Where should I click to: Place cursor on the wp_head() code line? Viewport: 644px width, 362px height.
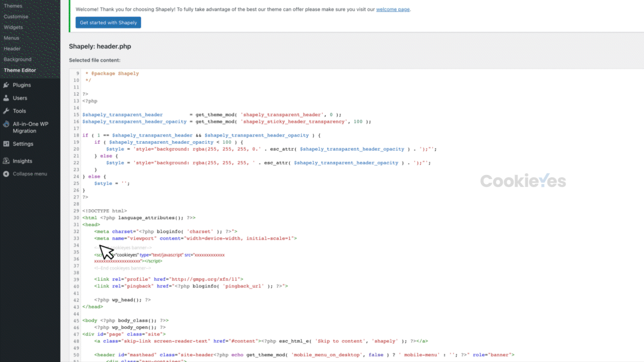pos(122,300)
